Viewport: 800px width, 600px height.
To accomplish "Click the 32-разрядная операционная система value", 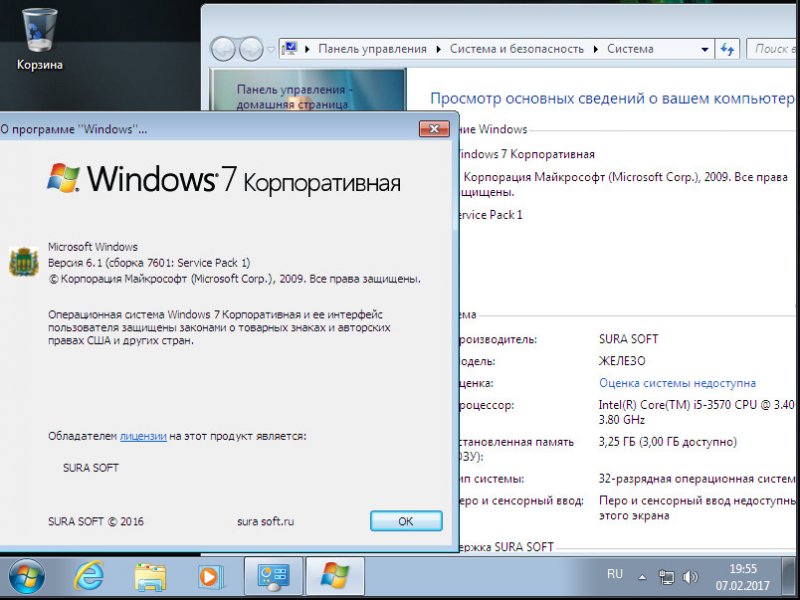I will [696, 479].
